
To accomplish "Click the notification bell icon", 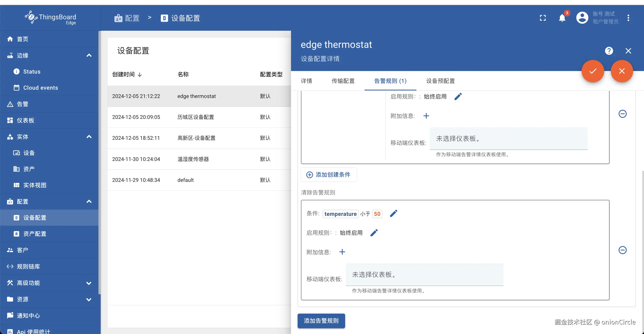I will point(562,18).
